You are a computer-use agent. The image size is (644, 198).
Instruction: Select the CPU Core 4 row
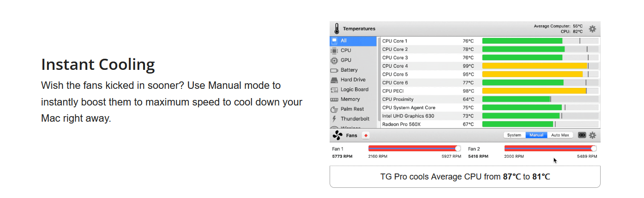[x=490, y=66]
